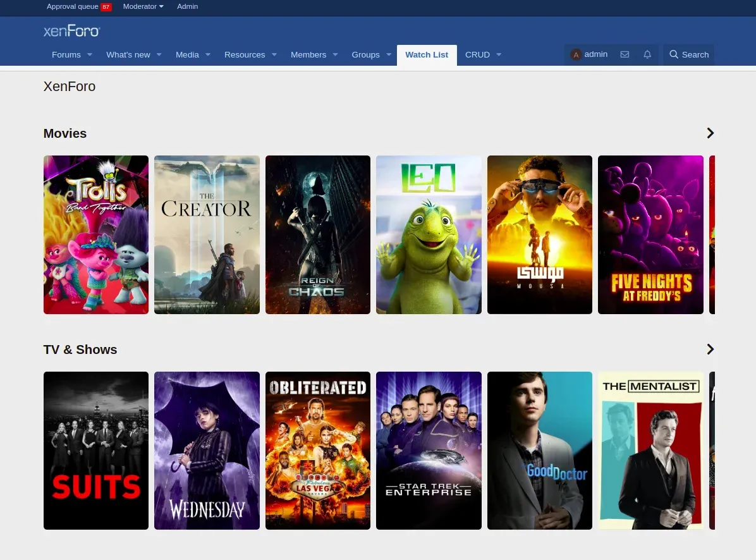The width and height of the screenshot is (756, 560).
Task: Open Five Nights at Freddy's poster
Action: tap(650, 234)
